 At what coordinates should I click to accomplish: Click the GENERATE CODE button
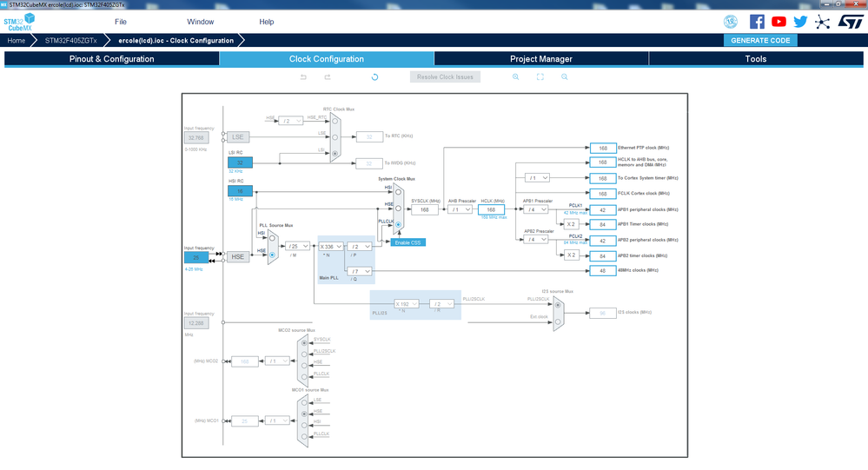pos(760,41)
